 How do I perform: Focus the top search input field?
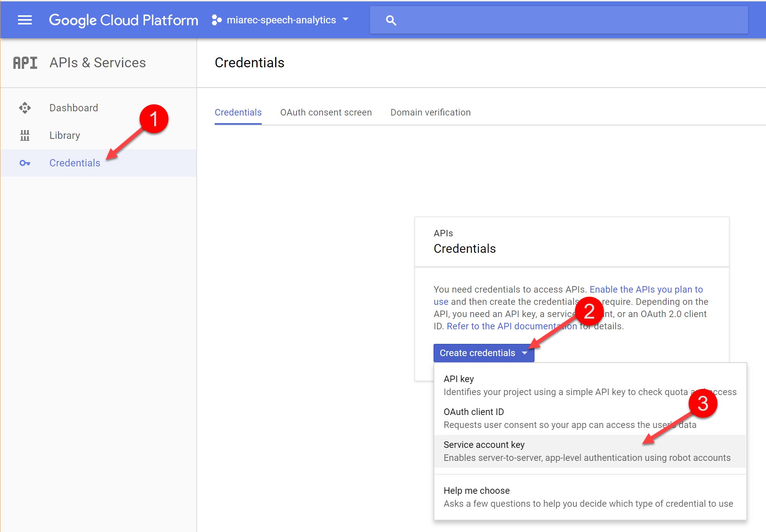tap(559, 20)
